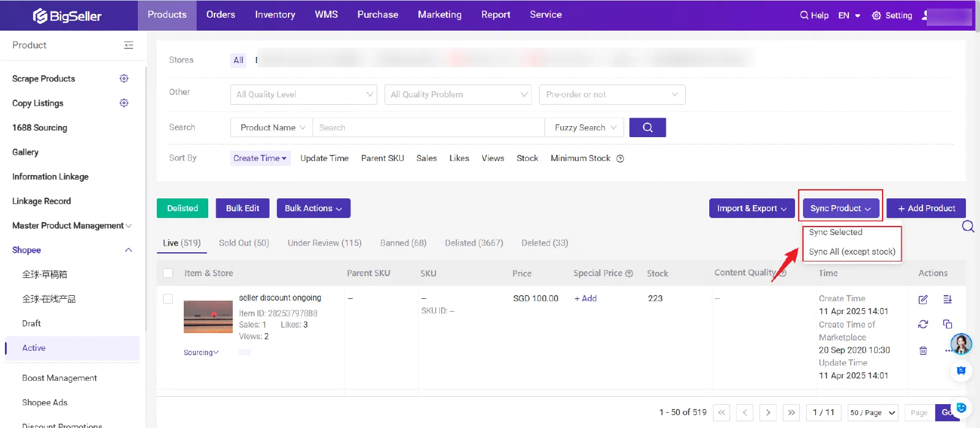Open the All Quality Problem dropdown
Viewport: 980px width, 428px height.
(x=458, y=94)
